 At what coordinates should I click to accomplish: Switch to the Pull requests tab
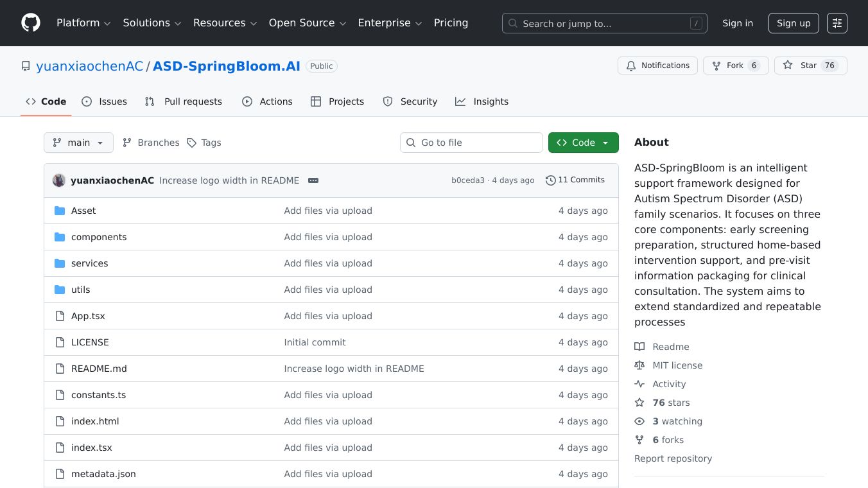184,101
